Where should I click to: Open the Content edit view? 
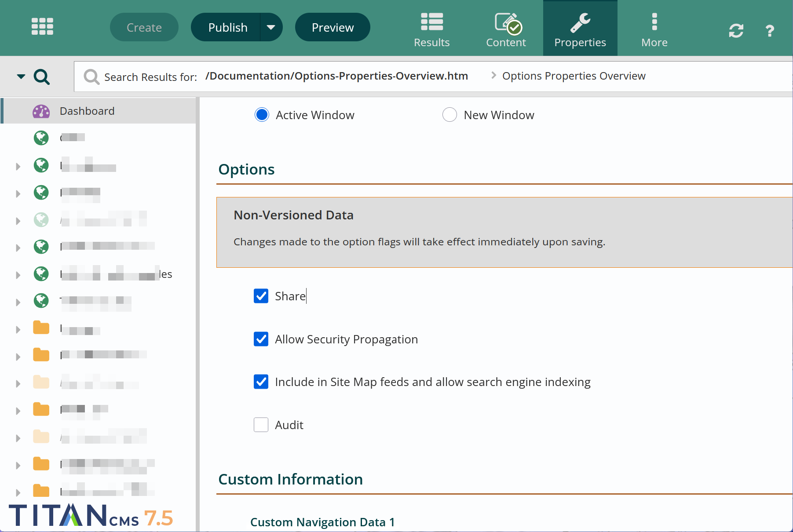(x=506, y=29)
